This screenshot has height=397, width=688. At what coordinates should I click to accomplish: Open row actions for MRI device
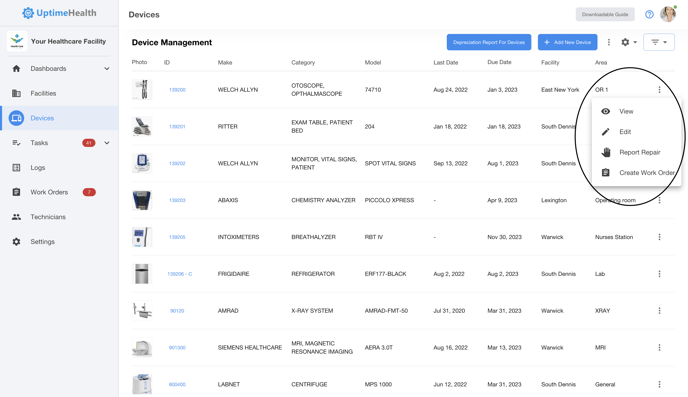[x=659, y=347]
